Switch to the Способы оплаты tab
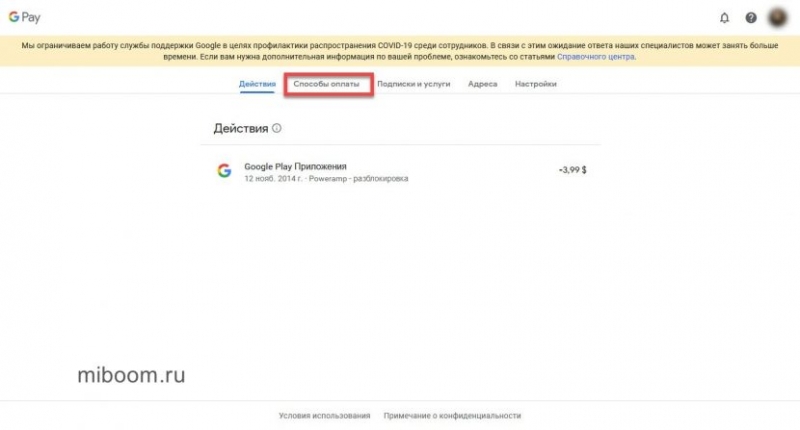 click(327, 84)
